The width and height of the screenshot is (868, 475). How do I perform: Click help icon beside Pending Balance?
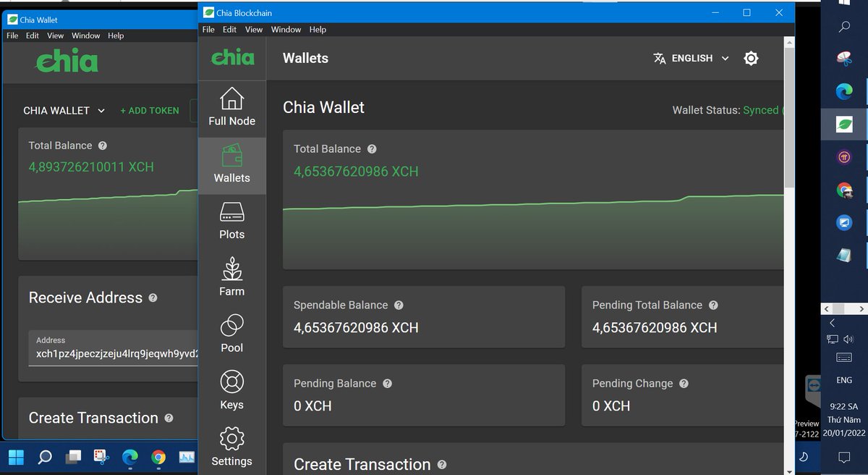coord(387,383)
